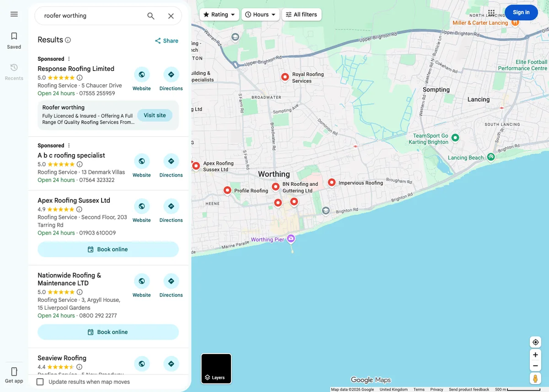Open the Apex Roofing Sussex Ltd listing
The height and width of the screenshot is (392, 549).
point(74,200)
